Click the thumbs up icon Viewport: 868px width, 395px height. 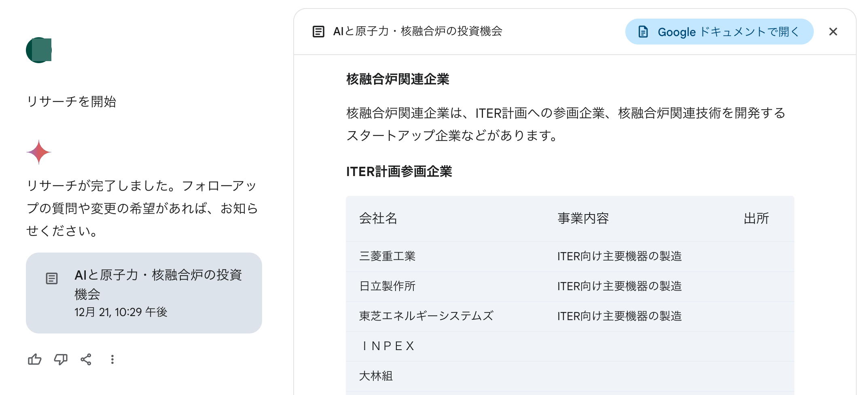coord(35,359)
